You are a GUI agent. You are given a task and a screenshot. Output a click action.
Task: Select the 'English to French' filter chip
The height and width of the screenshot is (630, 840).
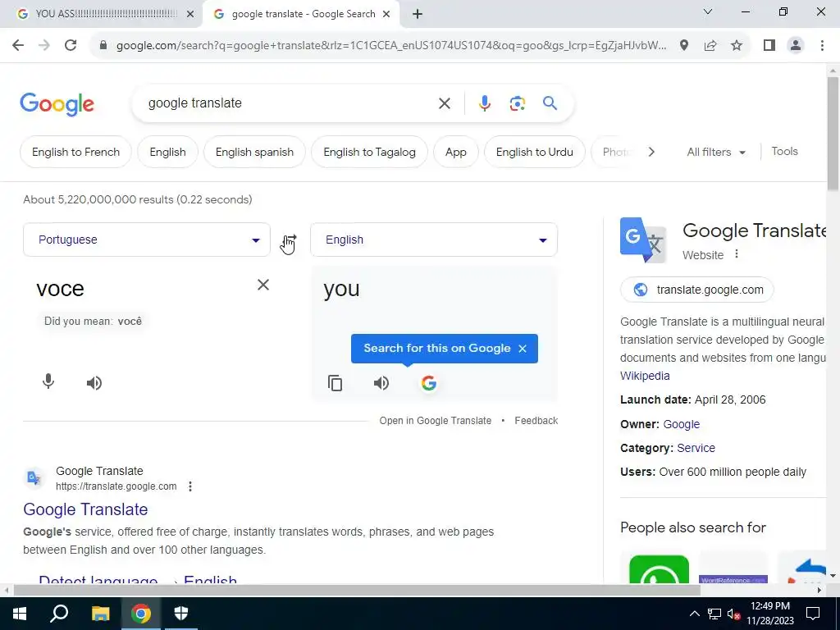pyautogui.click(x=75, y=152)
